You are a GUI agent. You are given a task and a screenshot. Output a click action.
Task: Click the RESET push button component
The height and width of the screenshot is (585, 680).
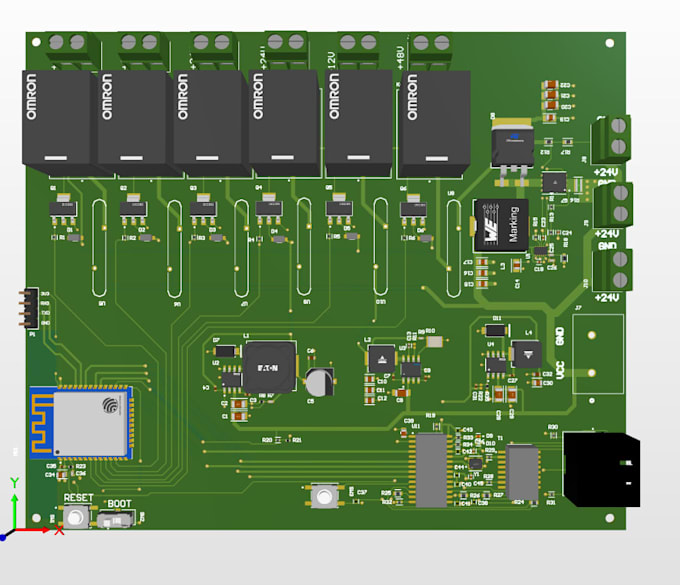(76, 516)
